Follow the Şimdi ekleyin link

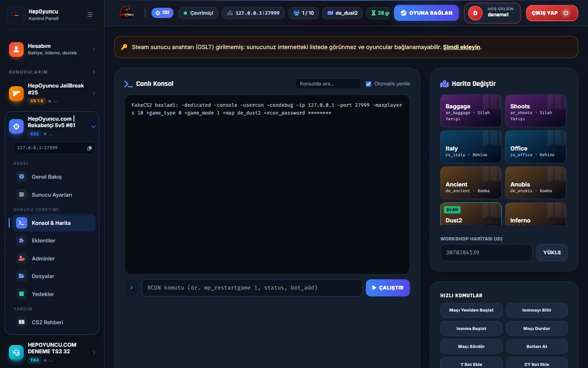[461, 47]
